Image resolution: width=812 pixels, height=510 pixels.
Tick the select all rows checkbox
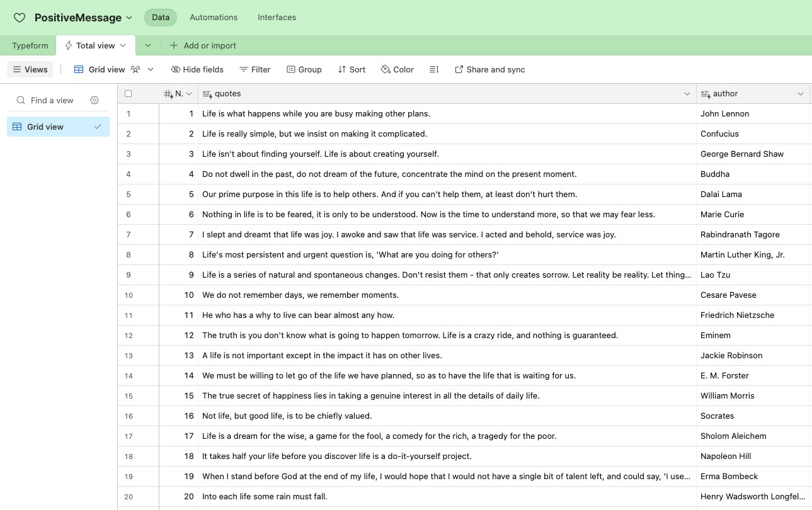[x=129, y=94]
